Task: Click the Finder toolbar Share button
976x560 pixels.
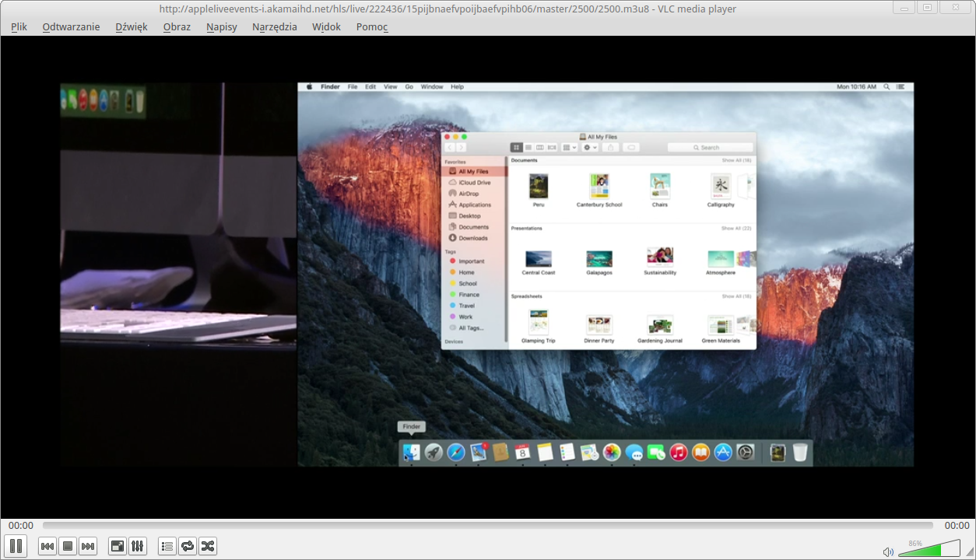Action: pos(611,147)
